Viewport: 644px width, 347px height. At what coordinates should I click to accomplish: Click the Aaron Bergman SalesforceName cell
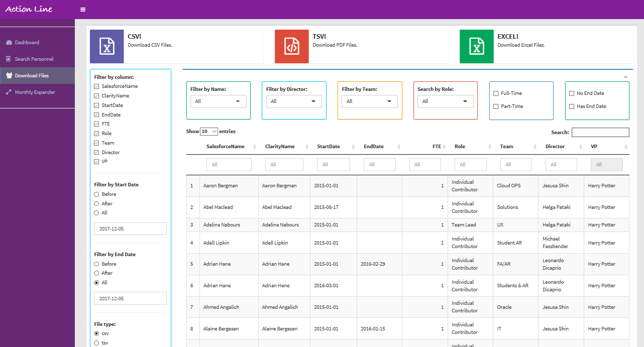(x=229, y=186)
